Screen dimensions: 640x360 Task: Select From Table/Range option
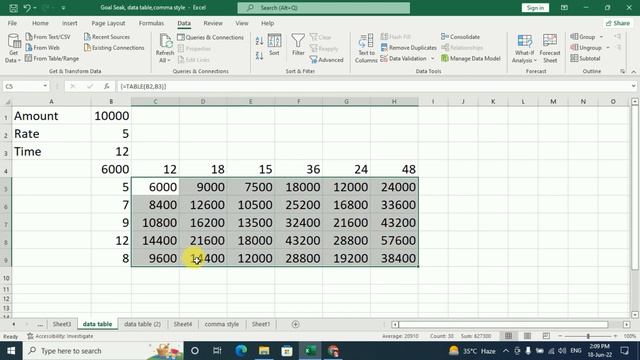click(52, 58)
